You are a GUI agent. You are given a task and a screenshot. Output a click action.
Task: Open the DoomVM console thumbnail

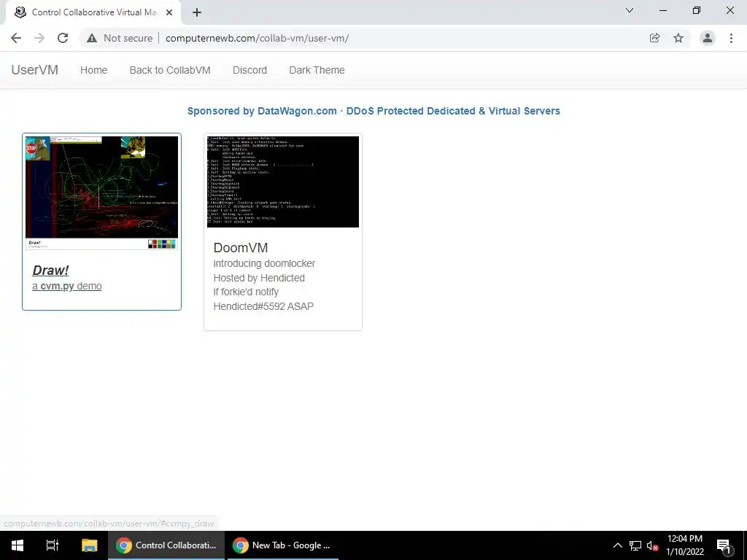[x=283, y=182]
